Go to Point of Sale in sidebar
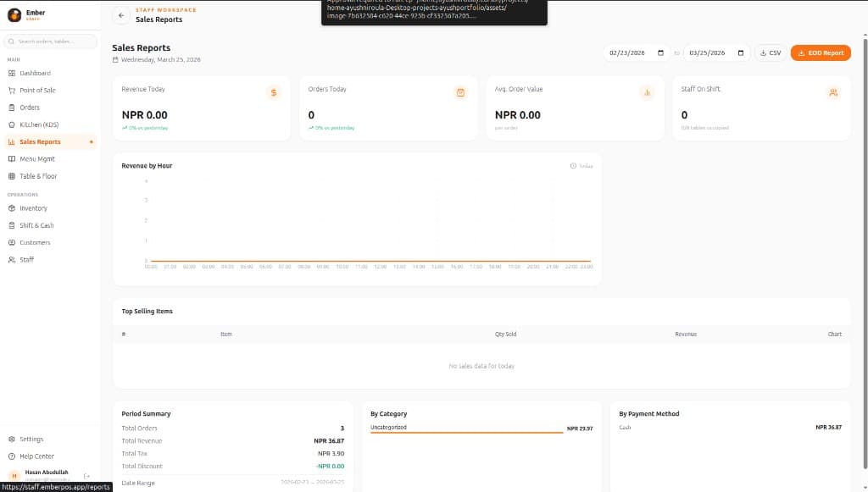The image size is (868, 492). (37, 91)
